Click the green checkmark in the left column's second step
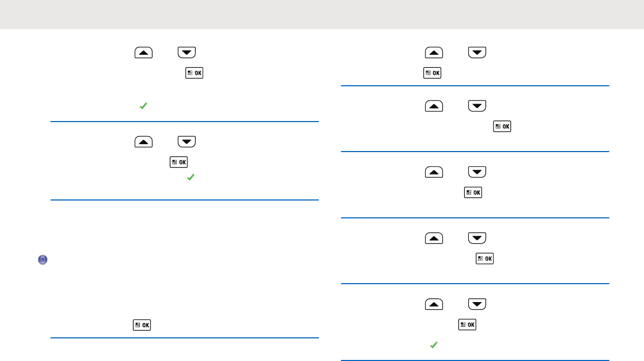644x361 pixels. (190, 178)
